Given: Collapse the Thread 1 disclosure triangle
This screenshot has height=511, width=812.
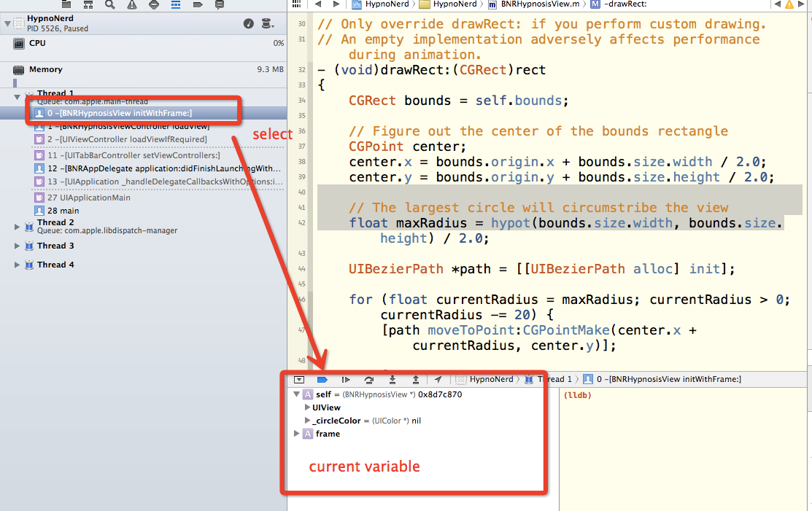Looking at the screenshot, I should 17,97.
